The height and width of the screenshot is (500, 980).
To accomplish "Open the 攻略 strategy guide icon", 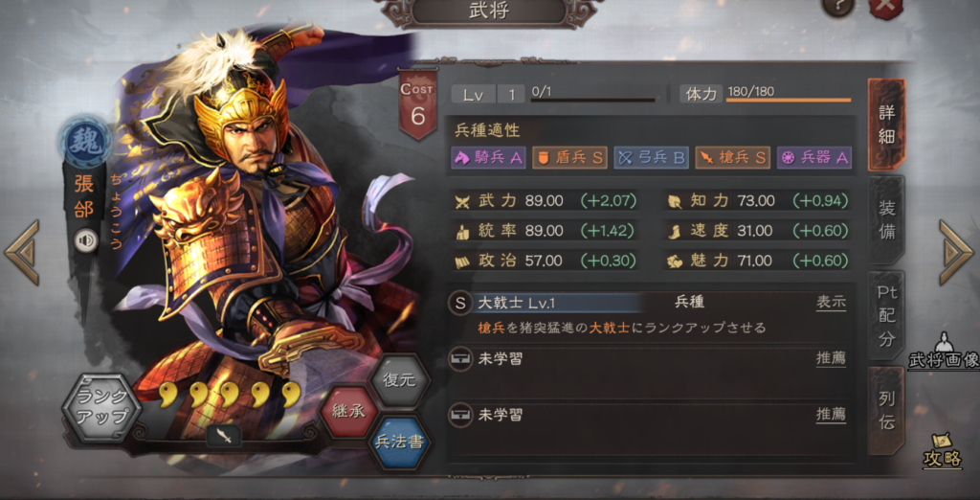I will [x=943, y=450].
